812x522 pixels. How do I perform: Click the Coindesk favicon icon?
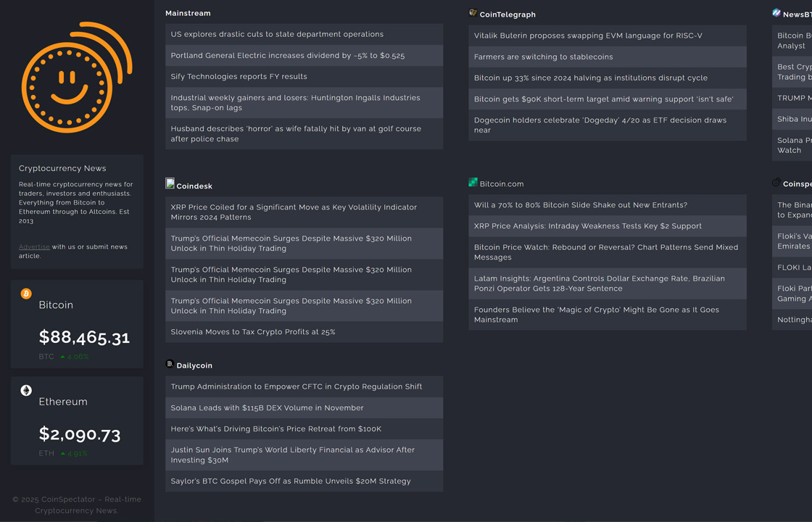170,184
